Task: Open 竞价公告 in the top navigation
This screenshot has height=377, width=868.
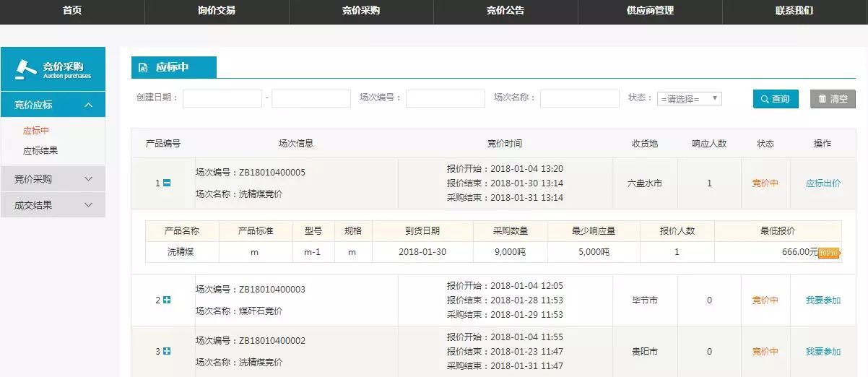Action: click(x=505, y=11)
